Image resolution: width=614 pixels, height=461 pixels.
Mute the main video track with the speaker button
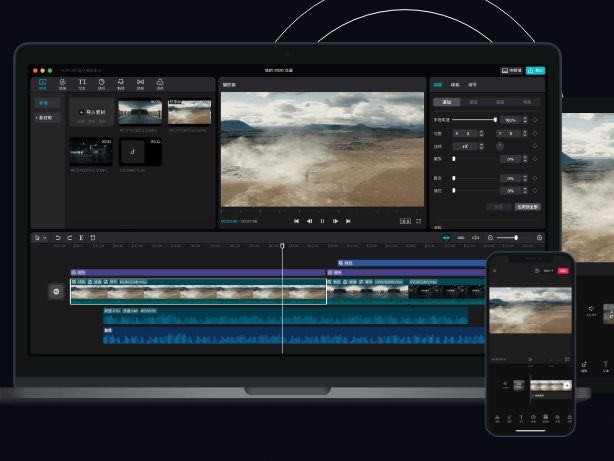(56, 291)
